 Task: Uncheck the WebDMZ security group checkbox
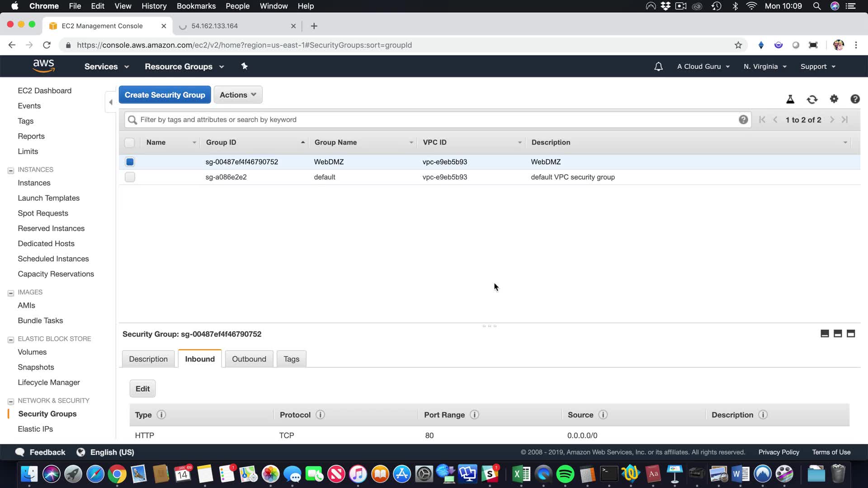point(130,162)
